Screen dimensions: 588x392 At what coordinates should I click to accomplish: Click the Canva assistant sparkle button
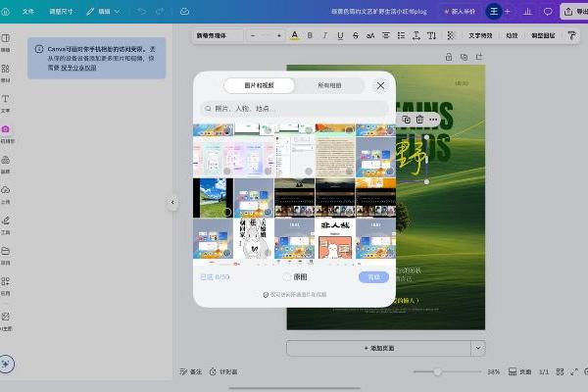coord(6,364)
